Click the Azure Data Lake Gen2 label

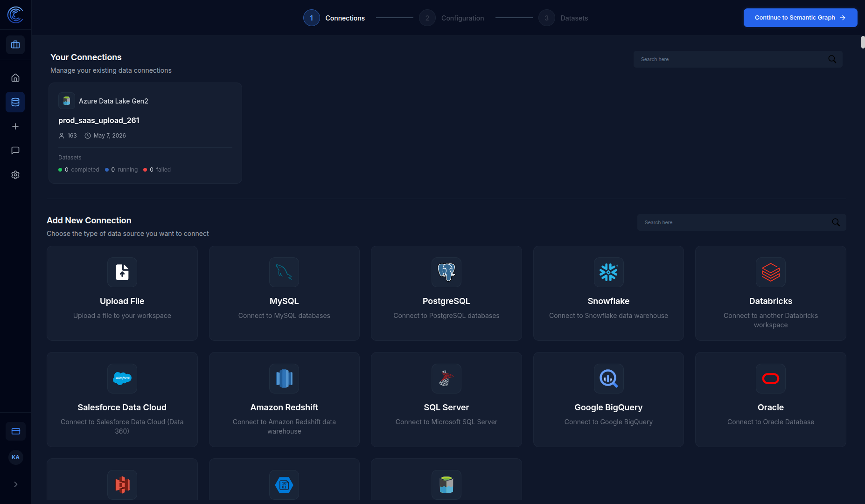(x=113, y=101)
